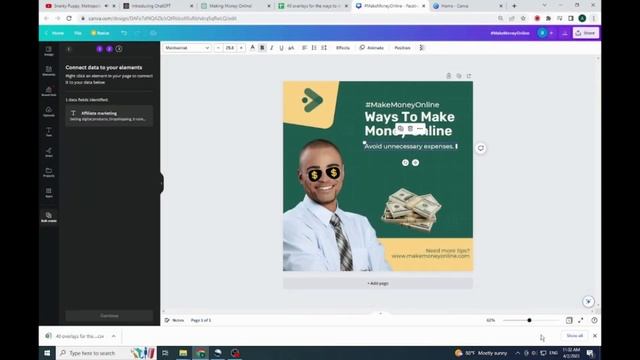Click the font size value field
Image resolution: width=640 pixels, height=360 pixels.
[x=230, y=48]
